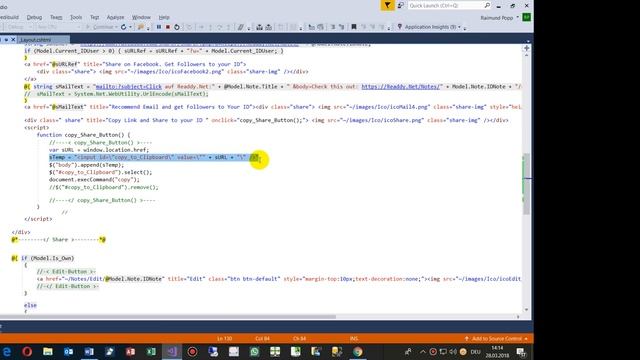Click the line 'function copy_Share_Button() {'
The width and height of the screenshot is (640, 360).
click(x=83, y=135)
